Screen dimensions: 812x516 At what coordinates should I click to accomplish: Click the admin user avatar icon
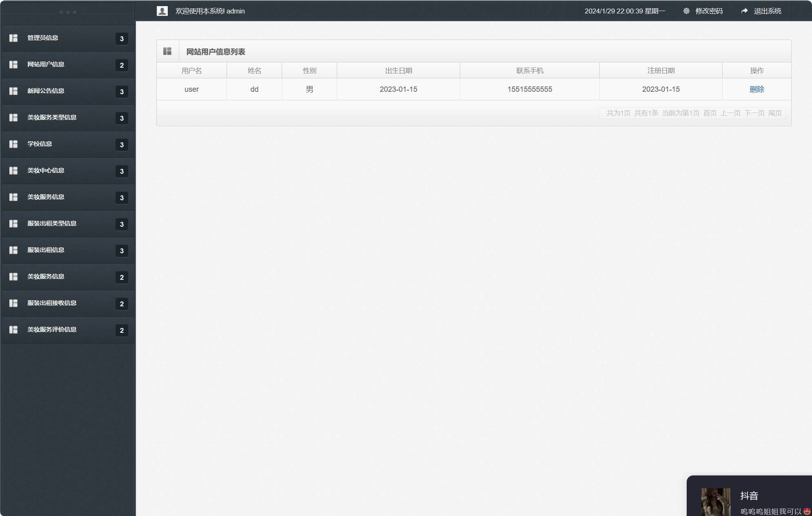[x=162, y=11]
